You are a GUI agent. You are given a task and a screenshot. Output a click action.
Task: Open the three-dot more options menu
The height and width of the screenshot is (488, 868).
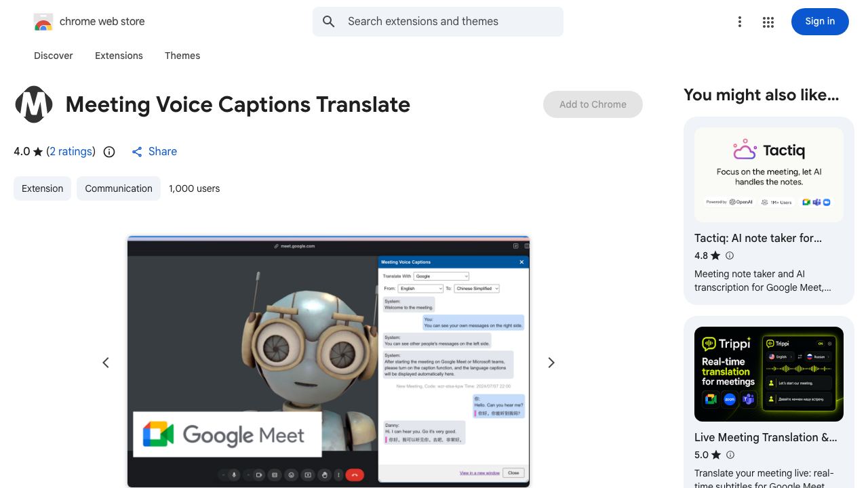[x=740, y=22]
